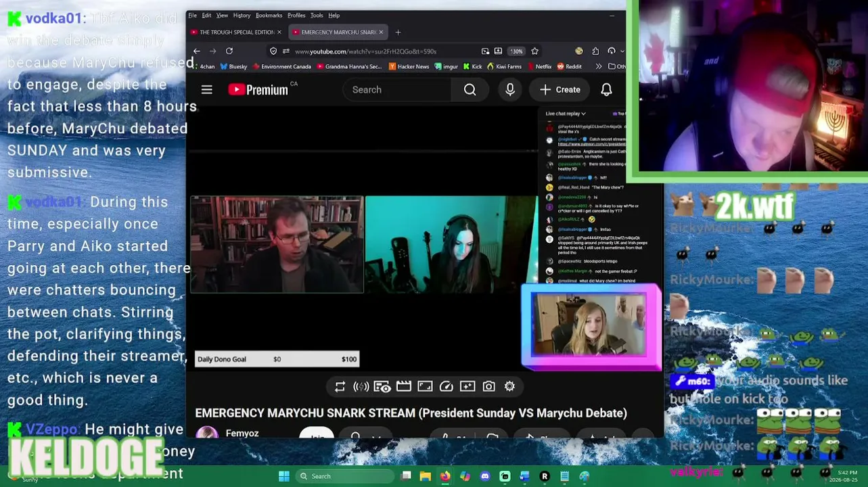Expand the Live chat replay dropdown
Viewport: 868px width, 487px height.
click(566, 114)
